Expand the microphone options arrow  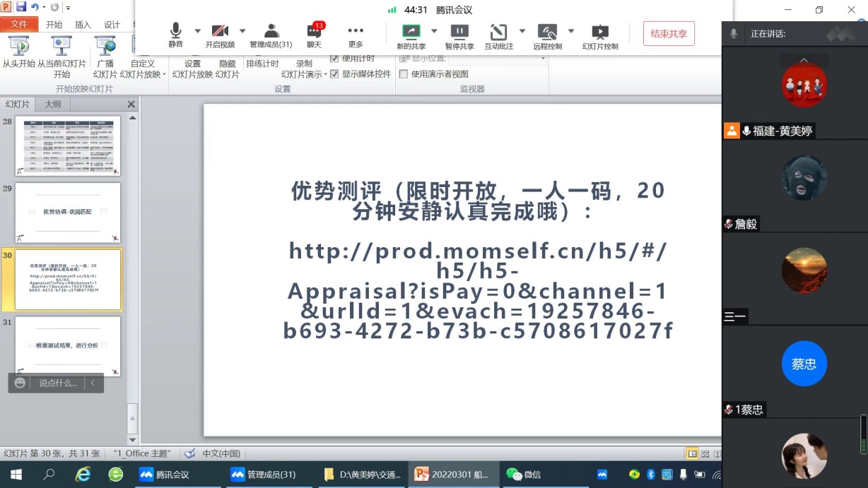click(197, 31)
